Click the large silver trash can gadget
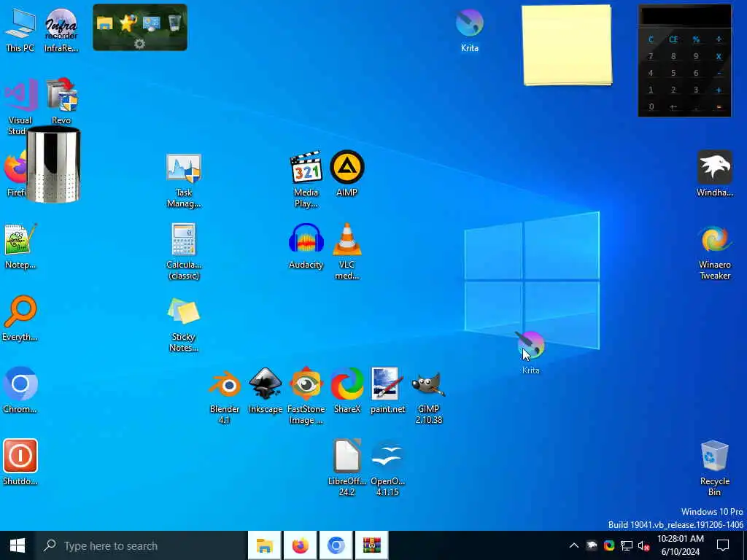Screen dimensions: 747x560 tap(53, 165)
